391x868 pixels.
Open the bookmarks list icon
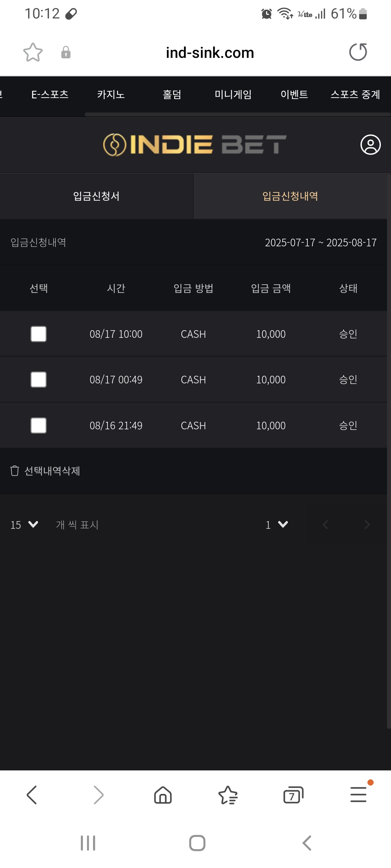(x=228, y=795)
